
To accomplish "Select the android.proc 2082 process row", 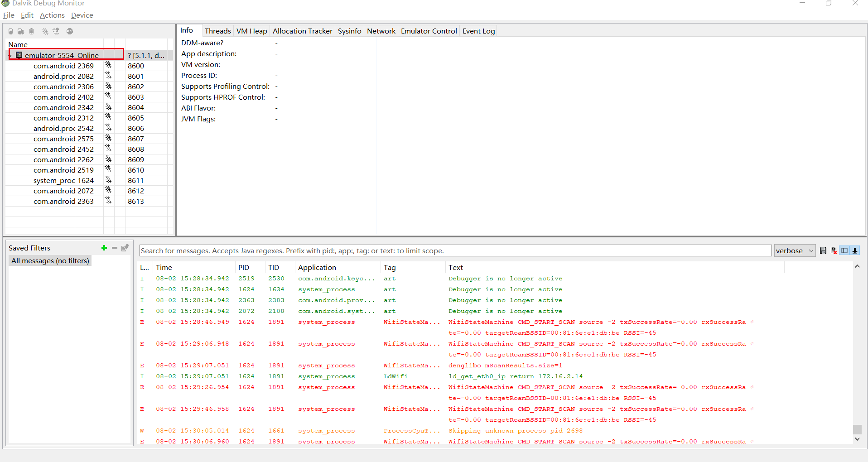I will tap(89, 76).
